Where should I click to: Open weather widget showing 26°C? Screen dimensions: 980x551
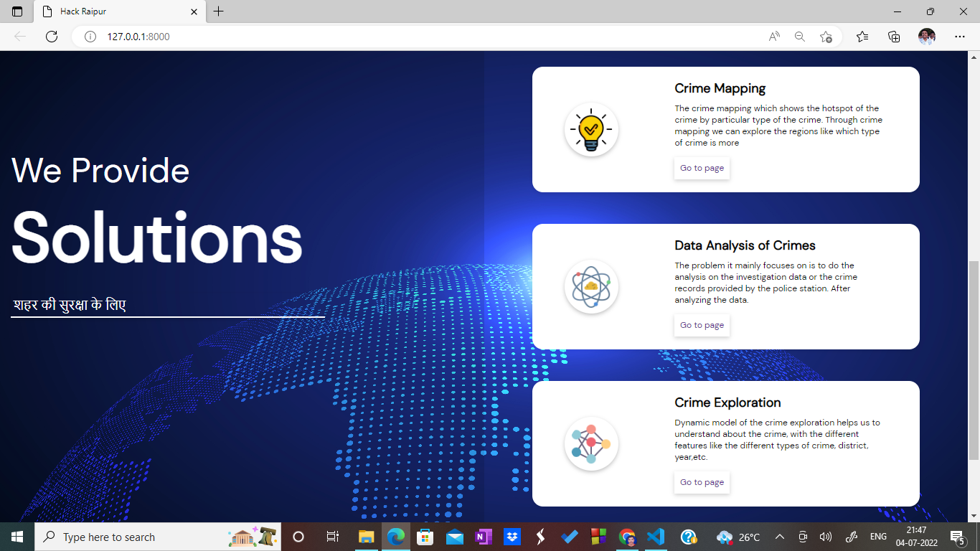click(738, 537)
